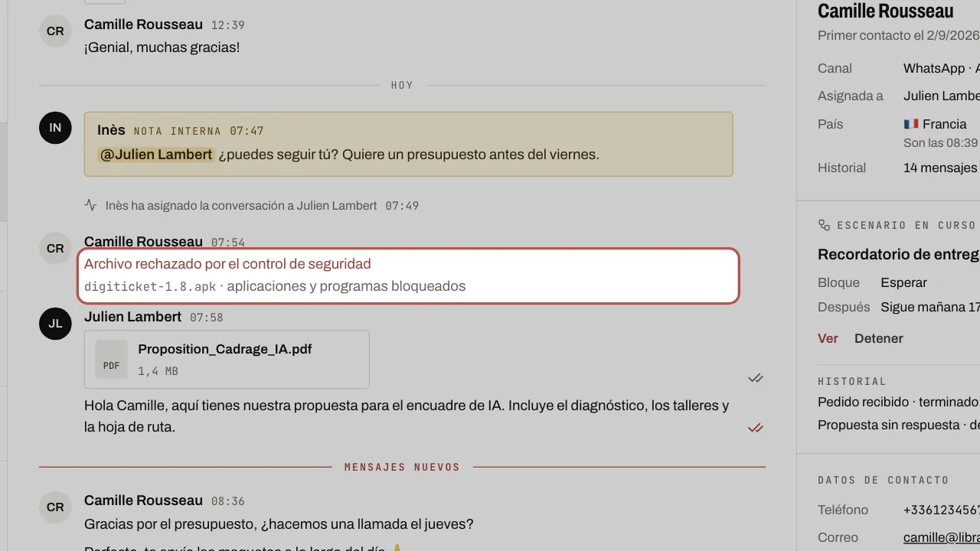The image size is (980, 551).
Task: Click the "Sigue mañana" value in Después row
Action: pos(930,307)
